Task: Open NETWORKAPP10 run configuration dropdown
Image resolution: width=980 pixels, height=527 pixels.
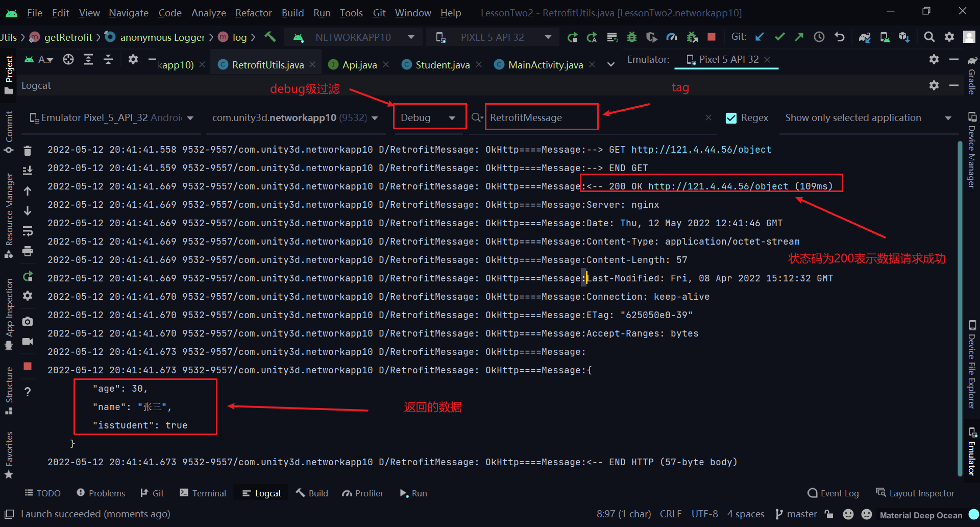Action: (352, 37)
